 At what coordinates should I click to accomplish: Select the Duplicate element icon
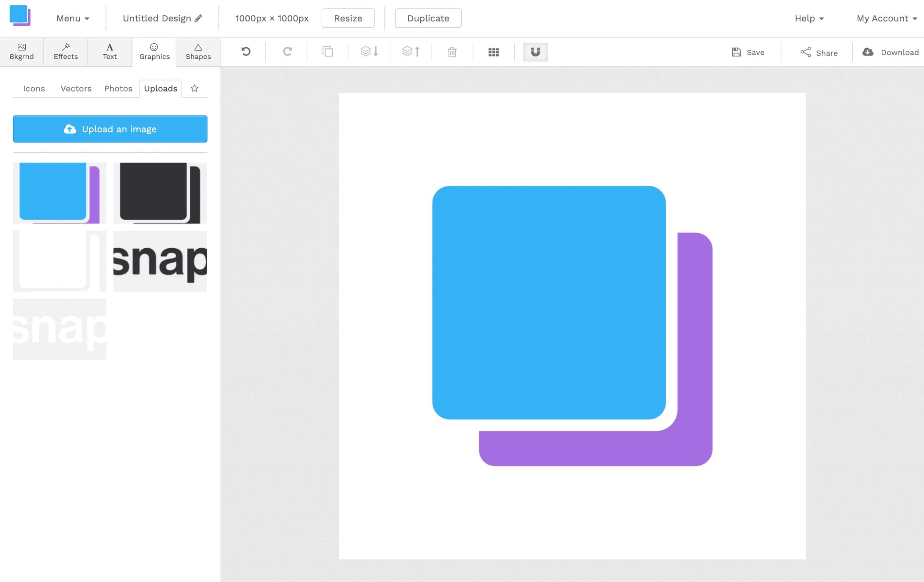coord(327,52)
